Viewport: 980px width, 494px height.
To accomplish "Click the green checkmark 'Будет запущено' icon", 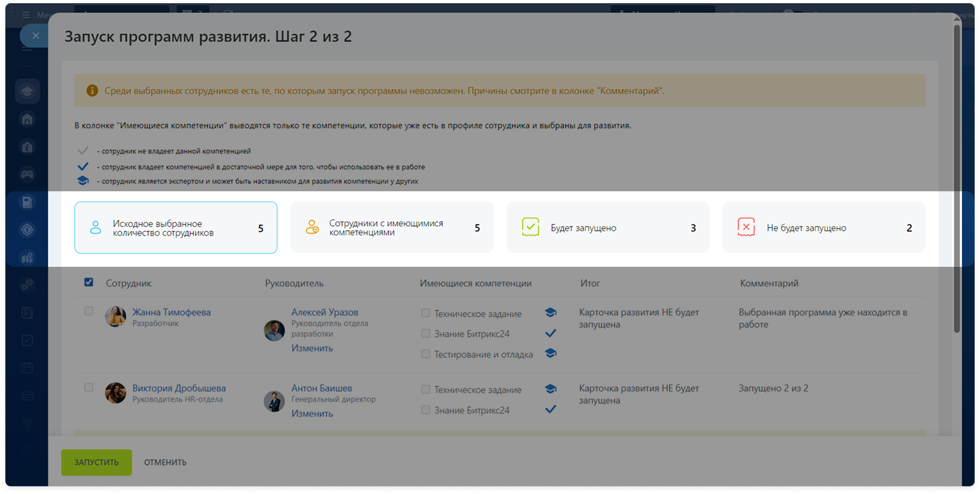I will pyautogui.click(x=530, y=227).
